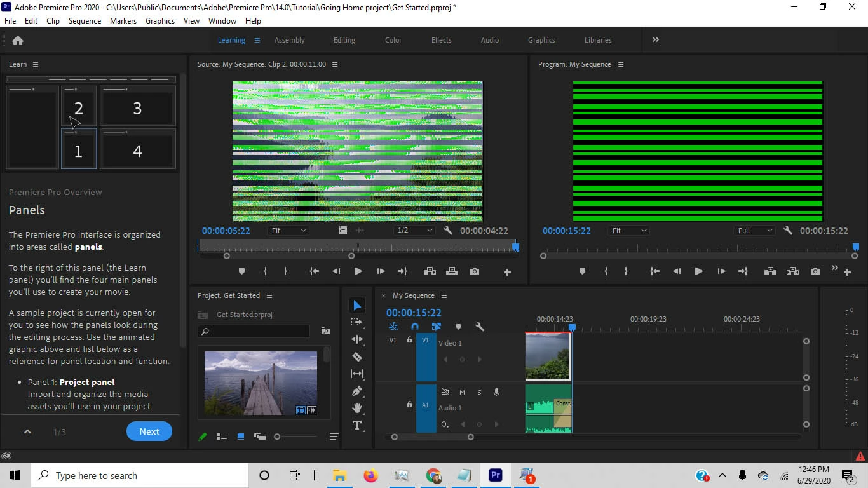Screen dimensions: 868x488
Task: Open Source monitor button editor plus icon
Action: [507, 272]
